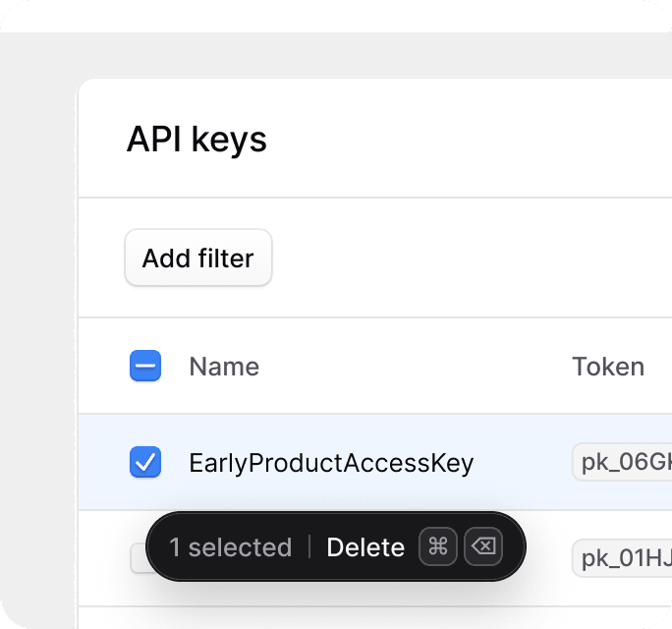The height and width of the screenshot is (629, 672).
Task: Click the "1 selected" count label
Action: 231,547
